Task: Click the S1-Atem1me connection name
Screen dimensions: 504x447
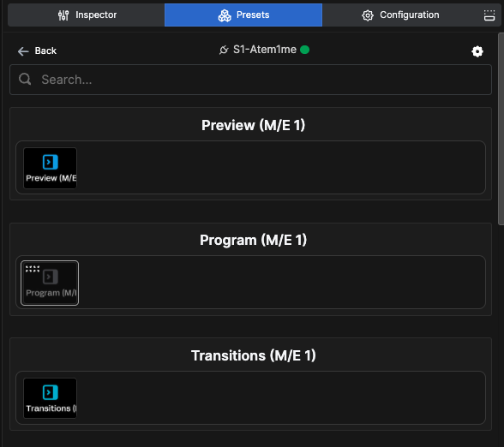Action: pyautogui.click(x=265, y=50)
